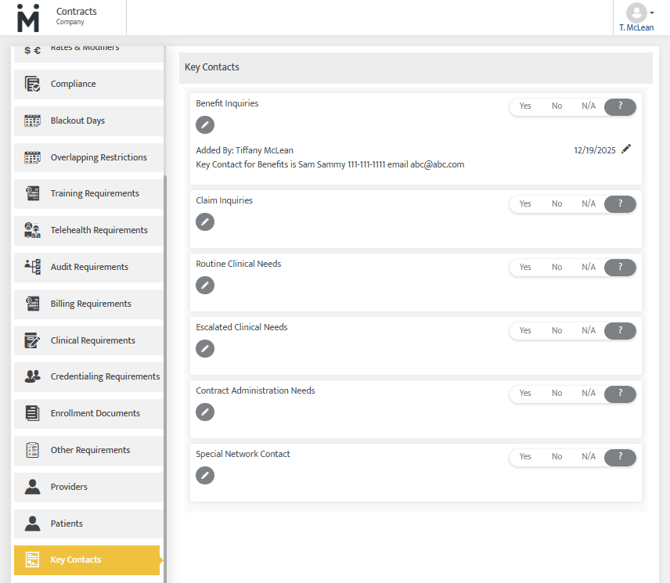Viewport: 670px width, 583px height.
Task: Click the edit pencil under Escalated Clinical Needs
Action: point(205,349)
